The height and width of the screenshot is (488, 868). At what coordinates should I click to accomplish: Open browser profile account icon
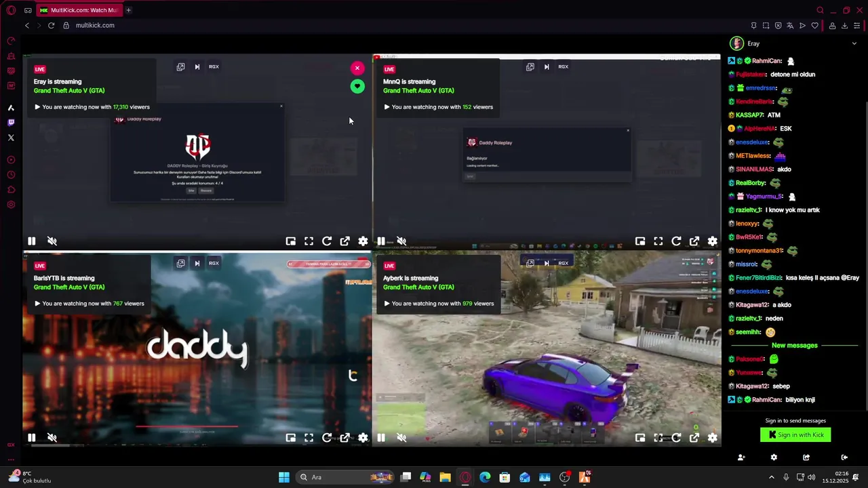coord(832,26)
